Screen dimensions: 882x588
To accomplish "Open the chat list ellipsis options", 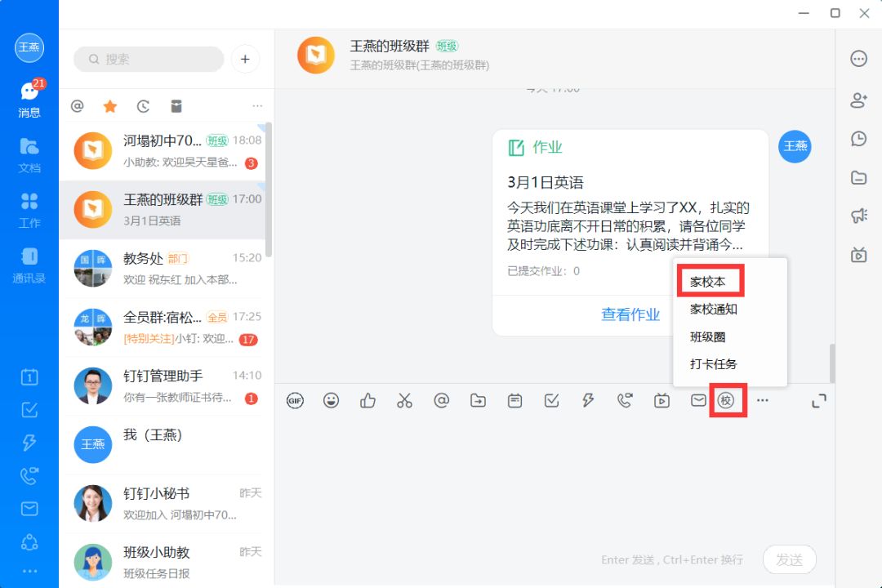I will coord(257,106).
